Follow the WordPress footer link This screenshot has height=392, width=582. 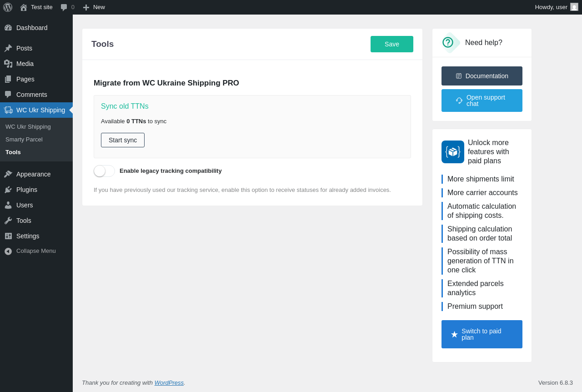[169, 383]
